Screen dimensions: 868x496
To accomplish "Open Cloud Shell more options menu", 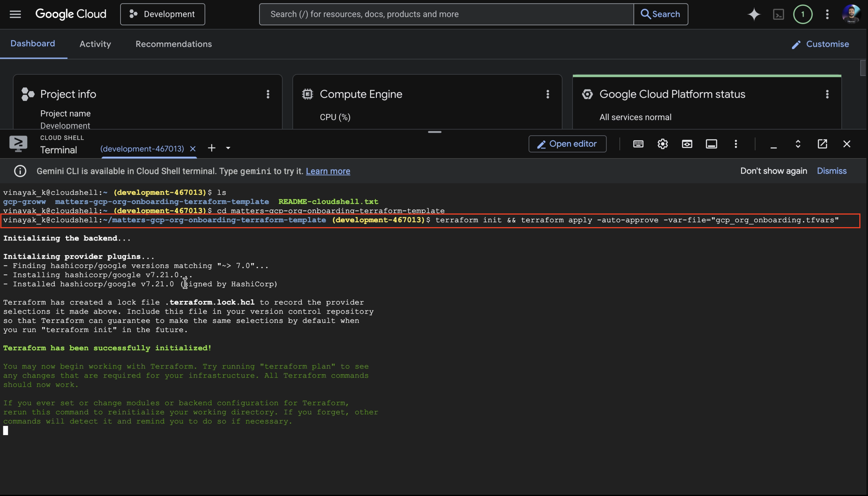I will coord(736,144).
